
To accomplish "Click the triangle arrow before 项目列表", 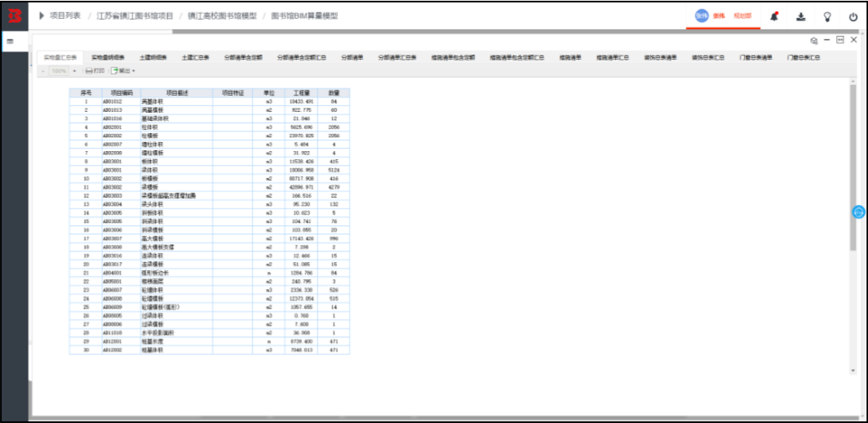I will pyautogui.click(x=42, y=16).
